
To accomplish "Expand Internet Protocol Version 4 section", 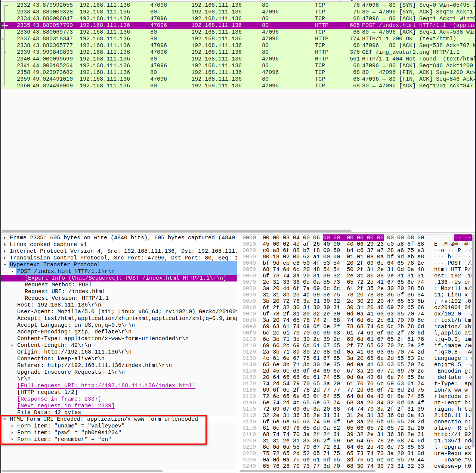I will pyautogui.click(x=5, y=251).
